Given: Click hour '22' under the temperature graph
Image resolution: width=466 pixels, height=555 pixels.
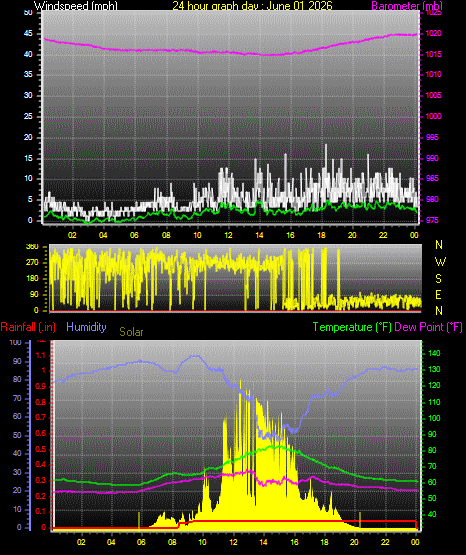Looking at the screenshot, I should 385,542.
